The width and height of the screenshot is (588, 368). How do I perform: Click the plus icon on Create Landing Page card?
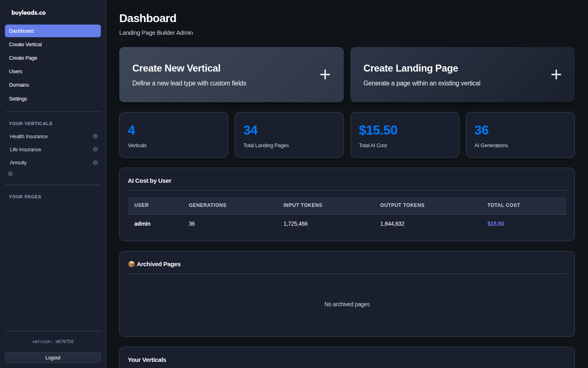coord(556,74)
